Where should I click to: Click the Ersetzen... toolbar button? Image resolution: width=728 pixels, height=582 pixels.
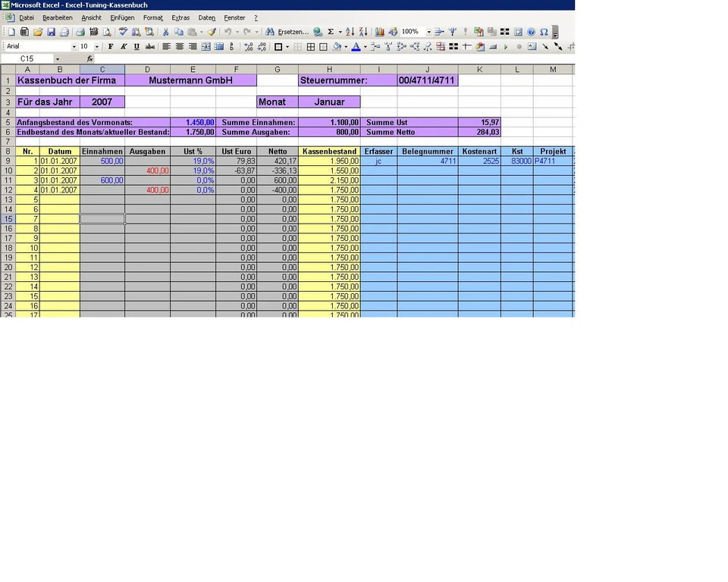tap(293, 32)
